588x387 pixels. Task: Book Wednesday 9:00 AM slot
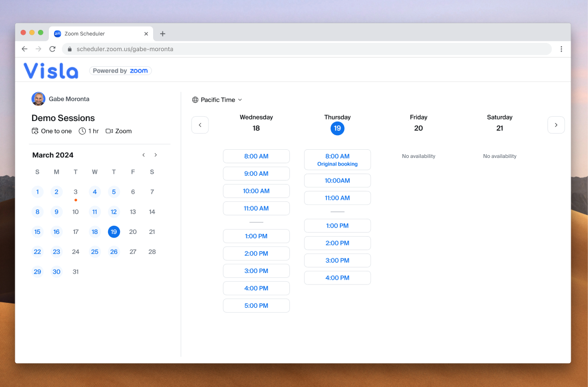(x=256, y=174)
